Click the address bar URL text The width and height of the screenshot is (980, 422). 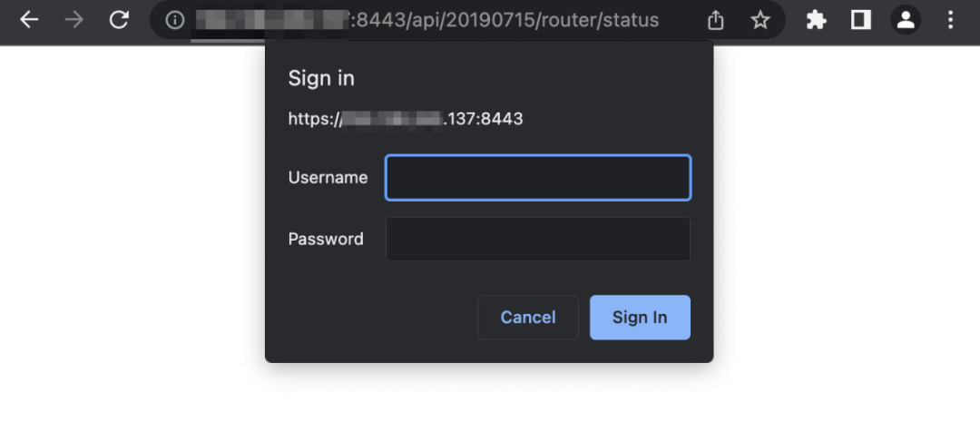click(508, 20)
